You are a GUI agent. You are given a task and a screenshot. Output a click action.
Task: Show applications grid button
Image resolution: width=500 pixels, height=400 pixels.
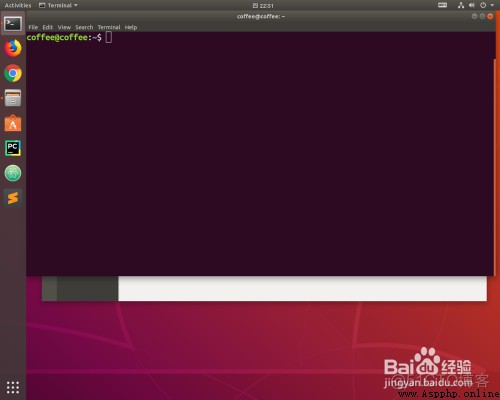tap(13, 387)
